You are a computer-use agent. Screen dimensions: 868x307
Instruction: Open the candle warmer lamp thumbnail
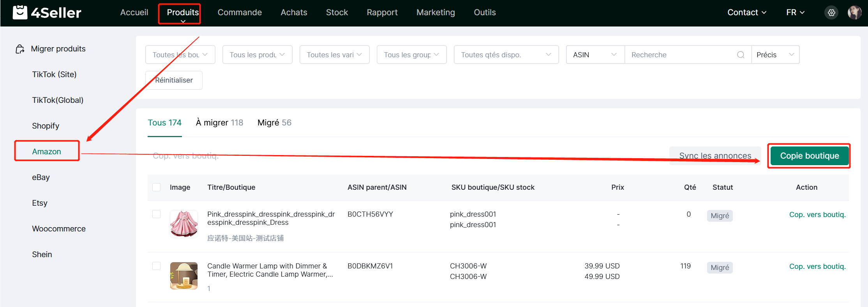tap(184, 276)
